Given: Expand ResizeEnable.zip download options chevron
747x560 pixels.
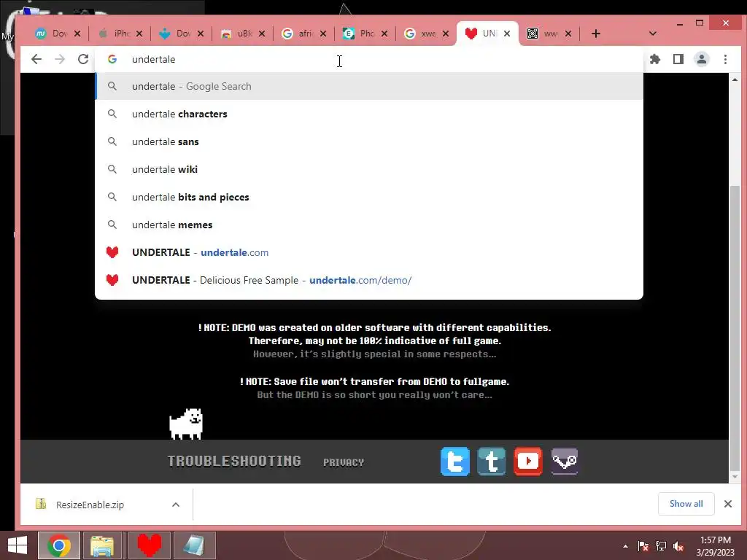Looking at the screenshot, I should point(176,505).
